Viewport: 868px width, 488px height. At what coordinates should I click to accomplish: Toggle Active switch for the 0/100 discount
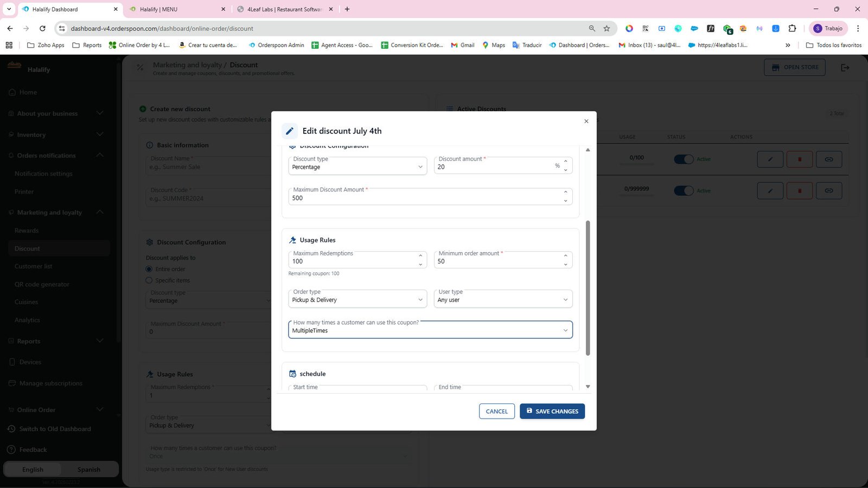(x=684, y=159)
